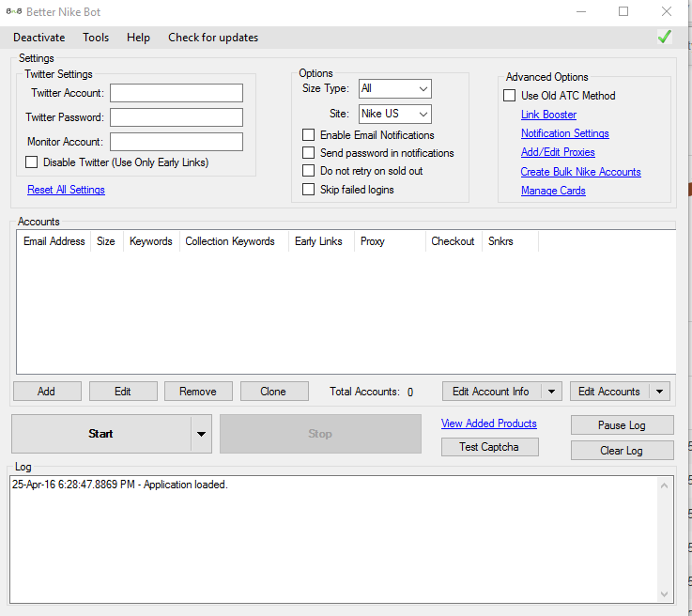
Task: Click the Size column header
Action: [x=107, y=241]
